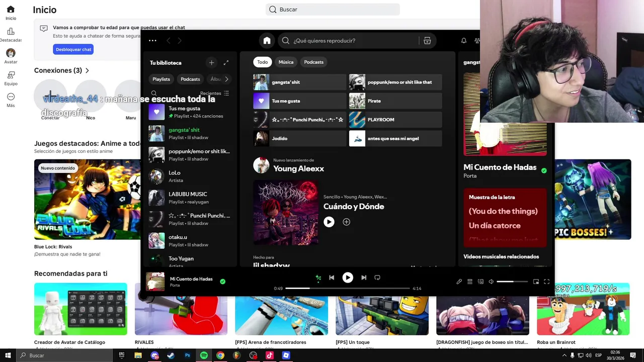This screenshot has height=362, width=644.
Task: Click the Roblox Buscar search field
Action: point(333,10)
